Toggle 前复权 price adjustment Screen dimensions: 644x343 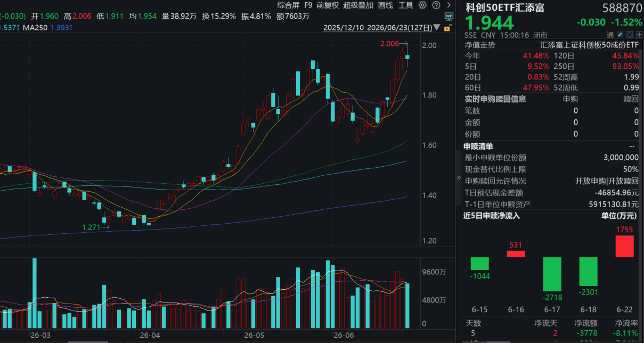pos(328,5)
